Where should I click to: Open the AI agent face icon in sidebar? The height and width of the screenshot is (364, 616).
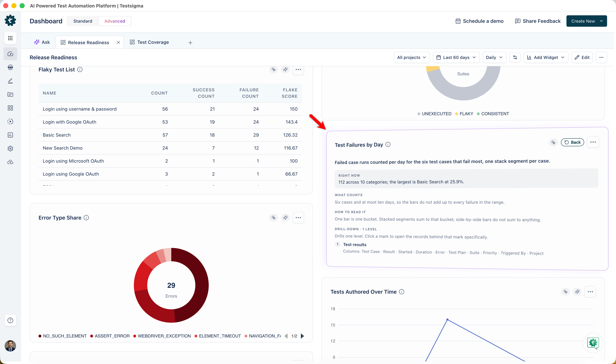pos(10,67)
